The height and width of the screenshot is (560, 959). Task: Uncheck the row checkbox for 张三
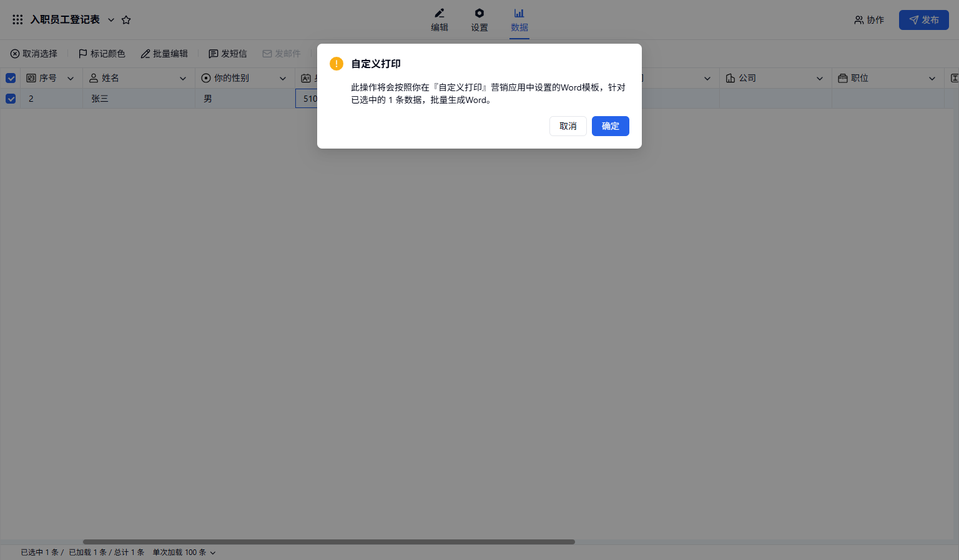(11, 99)
